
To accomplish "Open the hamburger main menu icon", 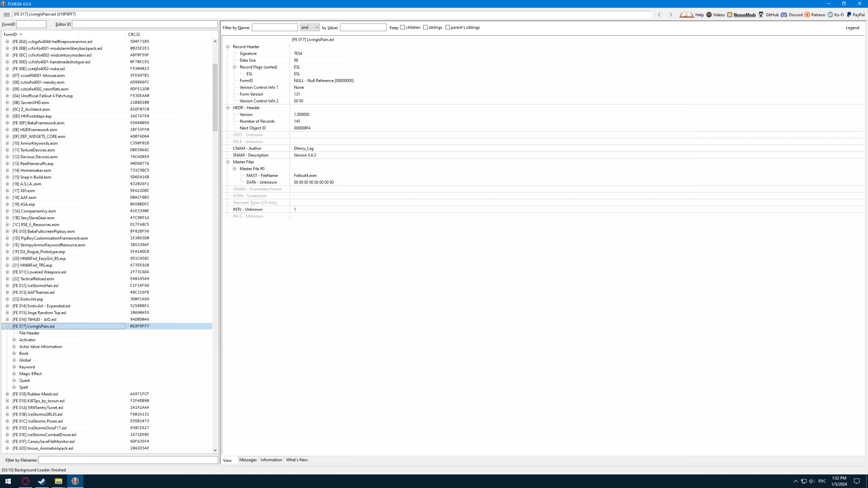I will tap(7, 14).
